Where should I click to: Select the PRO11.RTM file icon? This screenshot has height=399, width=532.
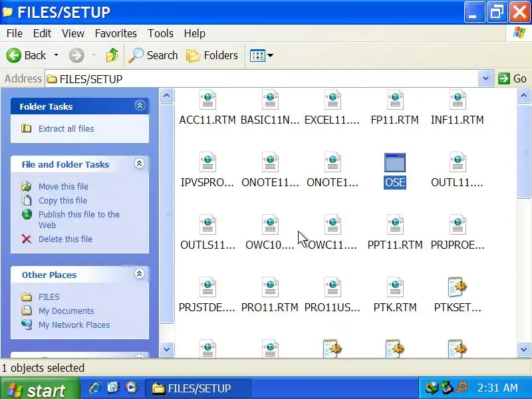point(270,287)
